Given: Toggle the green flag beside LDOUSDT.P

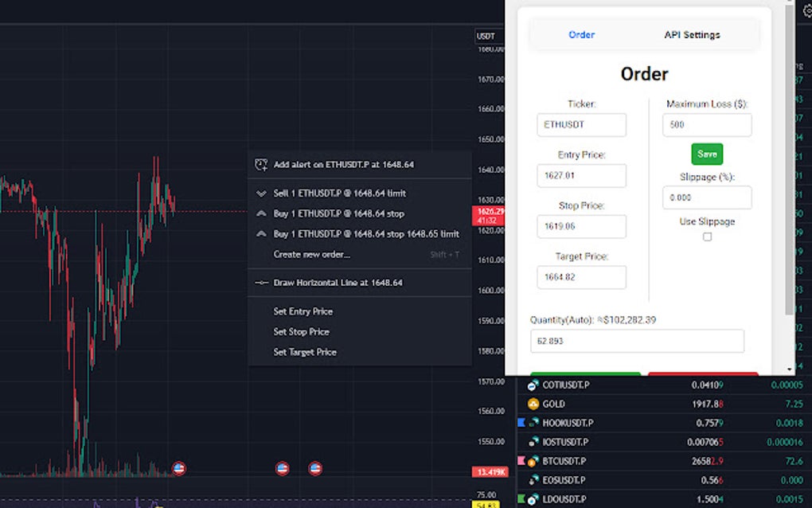Looking at the screenshot, I should (x=521, y=499).
